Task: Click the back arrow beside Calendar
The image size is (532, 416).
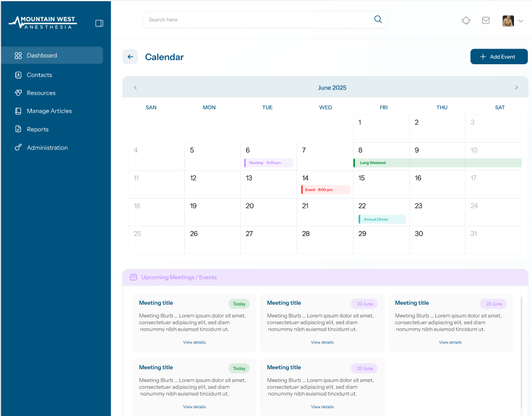Action: [x=130, y=56]
